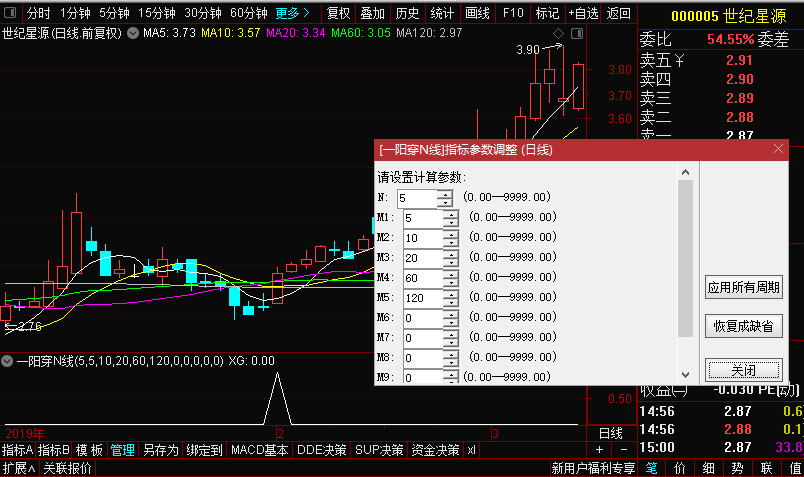Click M5 parameter input showing 120
Viewport: 804px width, 477px height.
point(424,298)
